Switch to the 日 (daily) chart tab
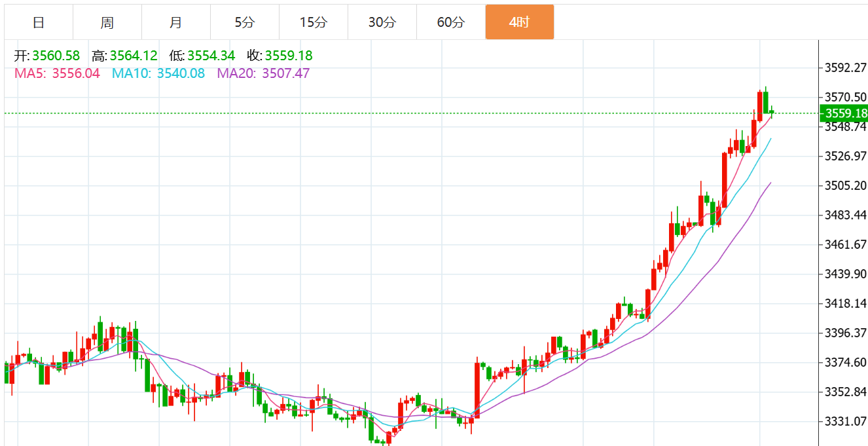 (39, 22)
